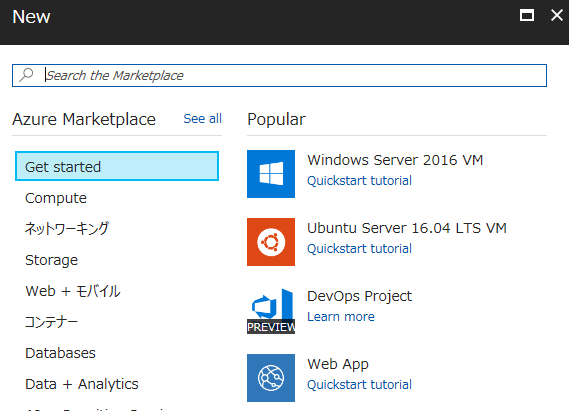The width and height of the screenshot is (569, 411).
Task: Click the Windows Server 2016 VM icon
Action: tap(271, 174)
